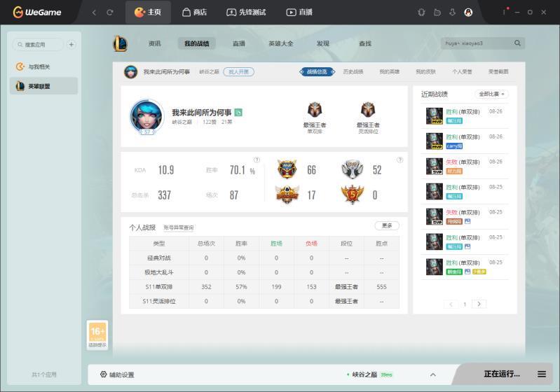Click the silver badge icon with count 52
Screen dimensions: 560x392
352,169
